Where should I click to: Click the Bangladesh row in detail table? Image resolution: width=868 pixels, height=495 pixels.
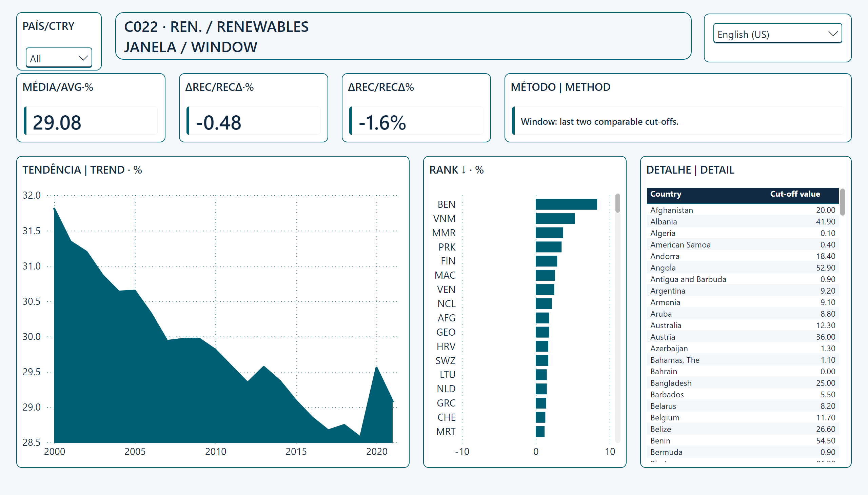[x=742, y=383]
